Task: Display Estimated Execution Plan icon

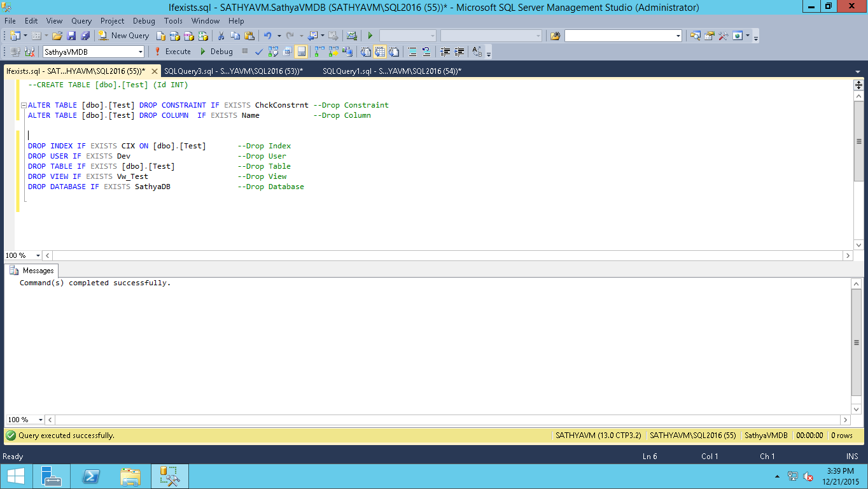Action: 274,52
